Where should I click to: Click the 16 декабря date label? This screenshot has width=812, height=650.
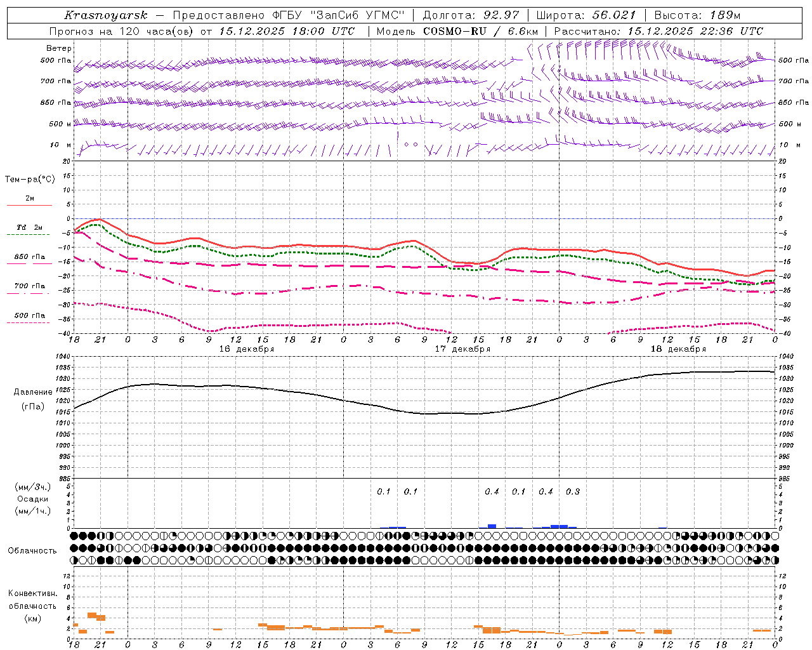click(x=247, y=349)
